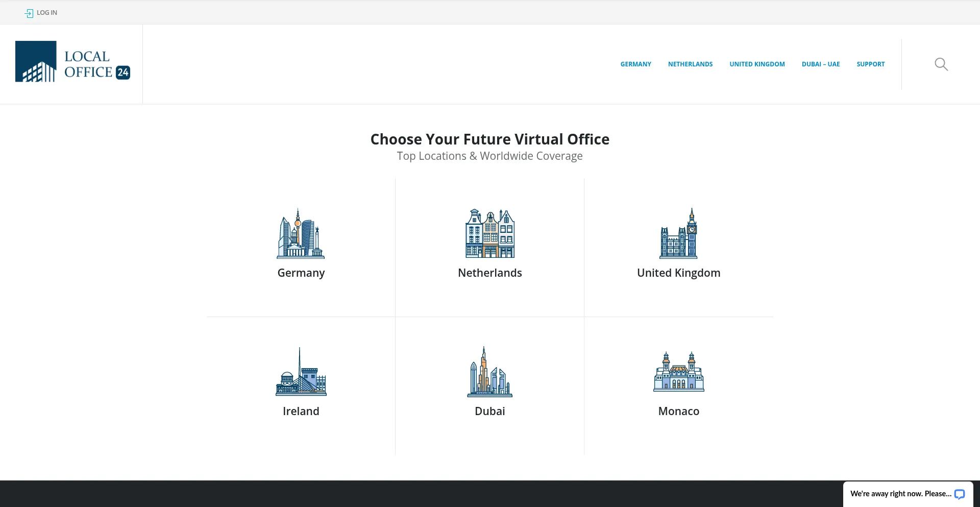Click the Monaco palace icon
The width and height of the screenshot is (980, 507).
(678, 372)
